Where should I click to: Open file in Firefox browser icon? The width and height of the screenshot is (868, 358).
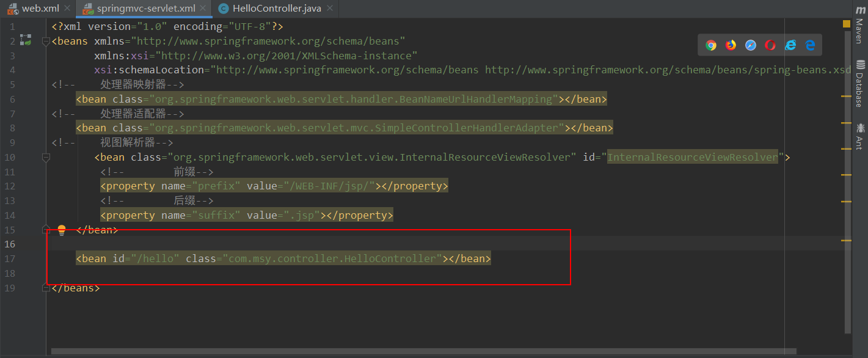coord(731,45)
